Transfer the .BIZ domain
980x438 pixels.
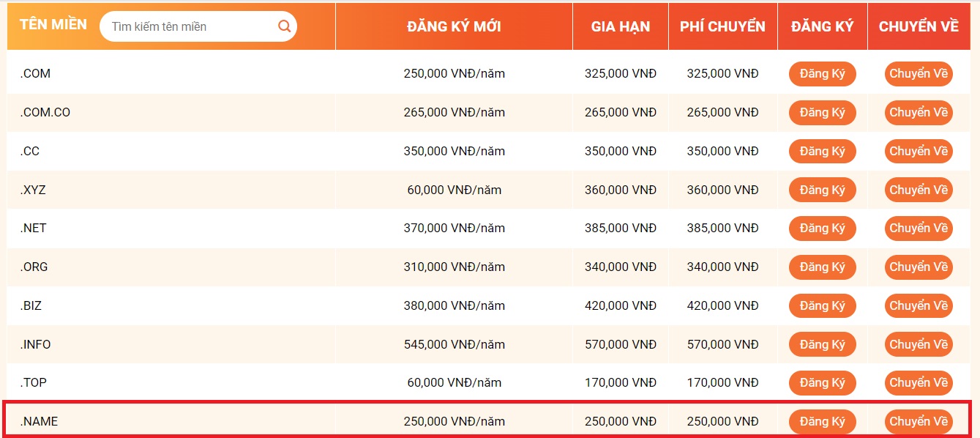[x=919, y=306]
